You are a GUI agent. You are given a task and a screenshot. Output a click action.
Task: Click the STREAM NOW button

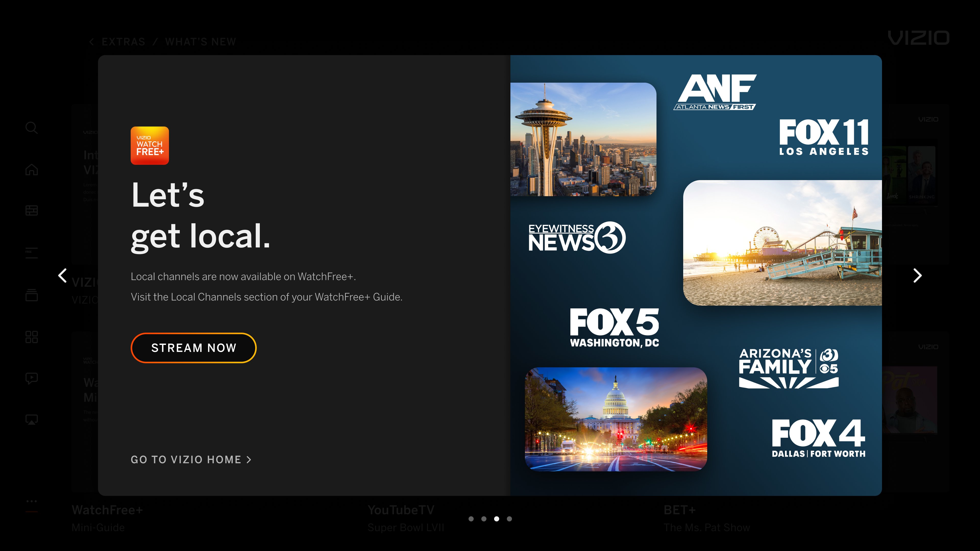pos(194,348)
